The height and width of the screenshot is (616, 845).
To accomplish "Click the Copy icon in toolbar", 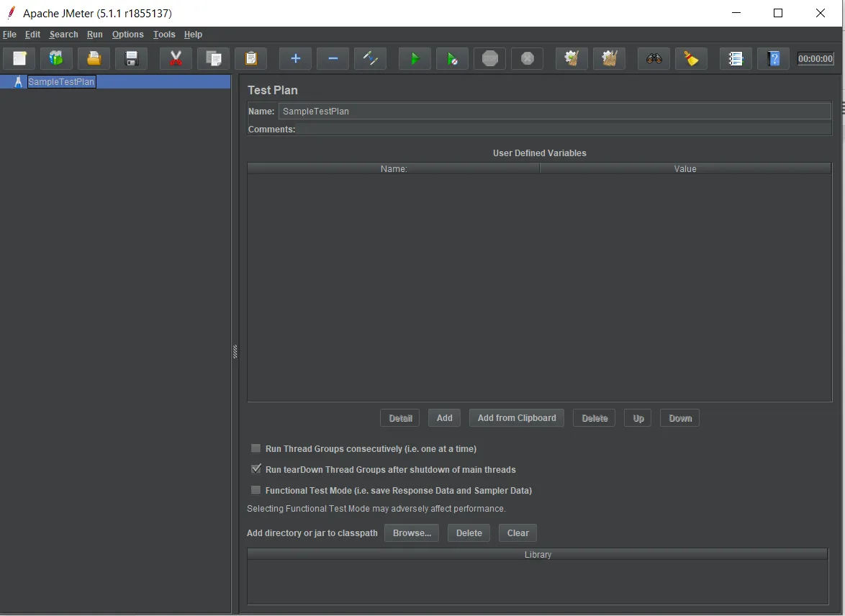I will (213, 59).
